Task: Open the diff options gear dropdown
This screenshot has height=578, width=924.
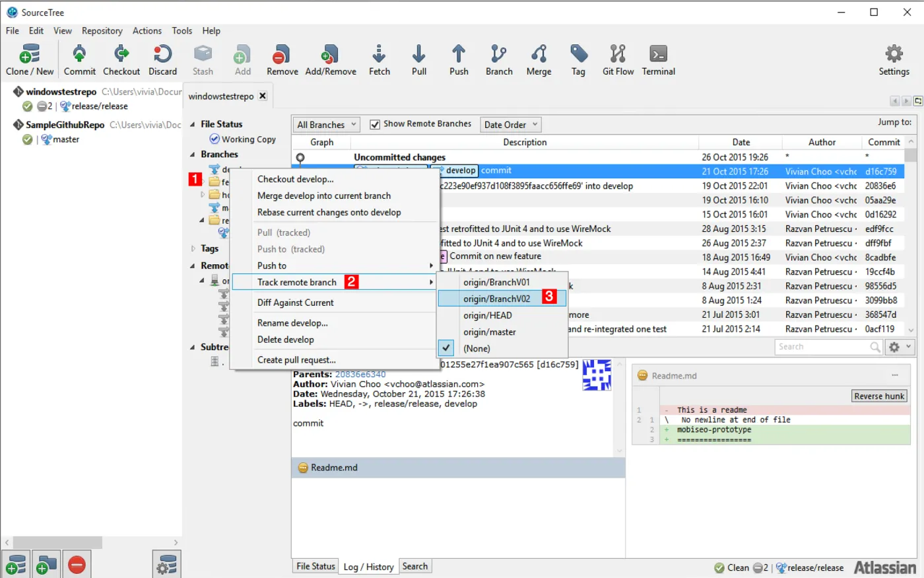Action: (900, 347)
